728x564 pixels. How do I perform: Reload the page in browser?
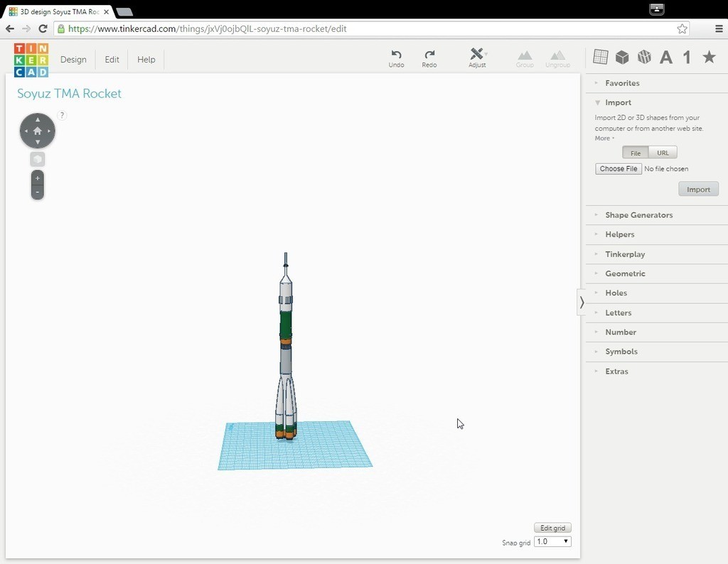43,28
